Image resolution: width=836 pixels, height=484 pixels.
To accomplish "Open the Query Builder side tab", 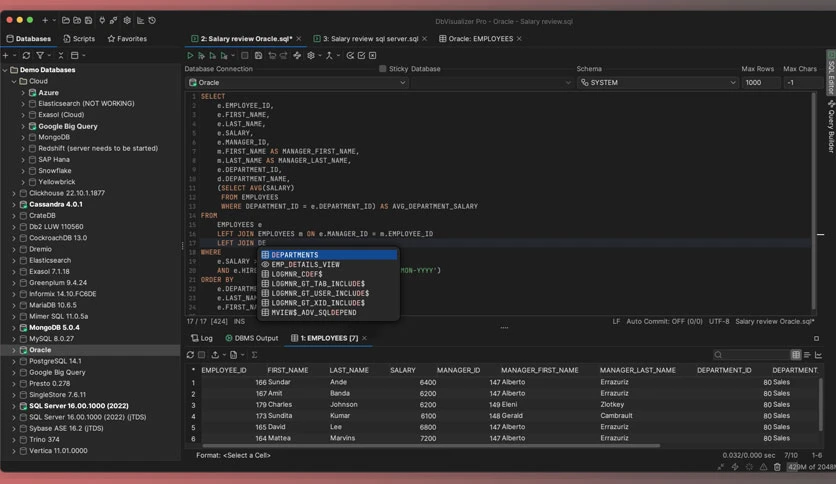I will (831, 127).
